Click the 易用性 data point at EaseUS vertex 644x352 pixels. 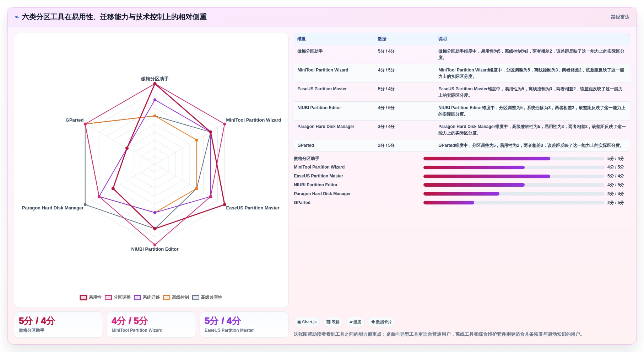click(224, 204)
